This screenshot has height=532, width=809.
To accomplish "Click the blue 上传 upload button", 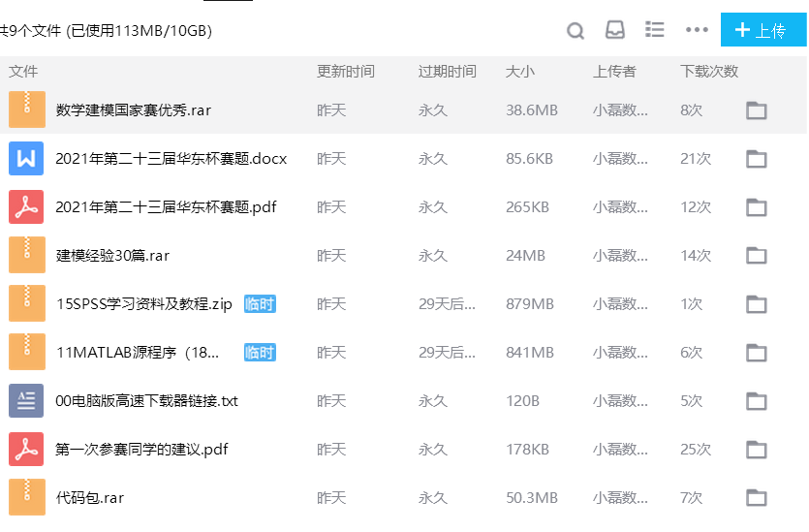I will (763, 30).
